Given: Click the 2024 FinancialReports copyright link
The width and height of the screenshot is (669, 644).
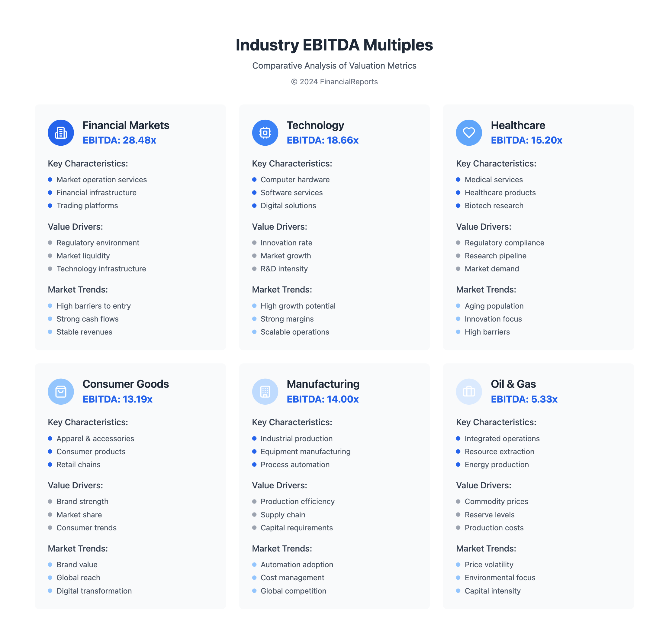Looking at the screenshot, I should (x=335, y=82).
